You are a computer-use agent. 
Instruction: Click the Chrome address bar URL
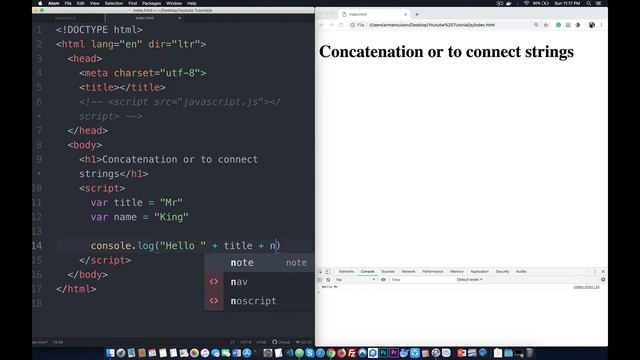(x=431, y=25)
